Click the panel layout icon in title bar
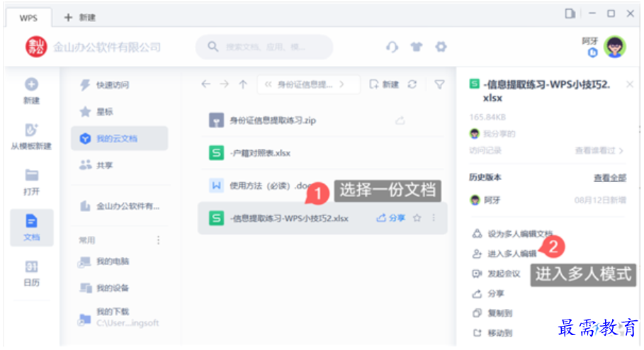 click(570, 13)
